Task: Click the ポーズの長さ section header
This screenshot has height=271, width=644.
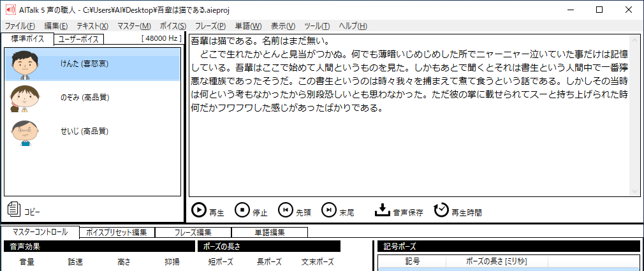Action: [269, 246]
